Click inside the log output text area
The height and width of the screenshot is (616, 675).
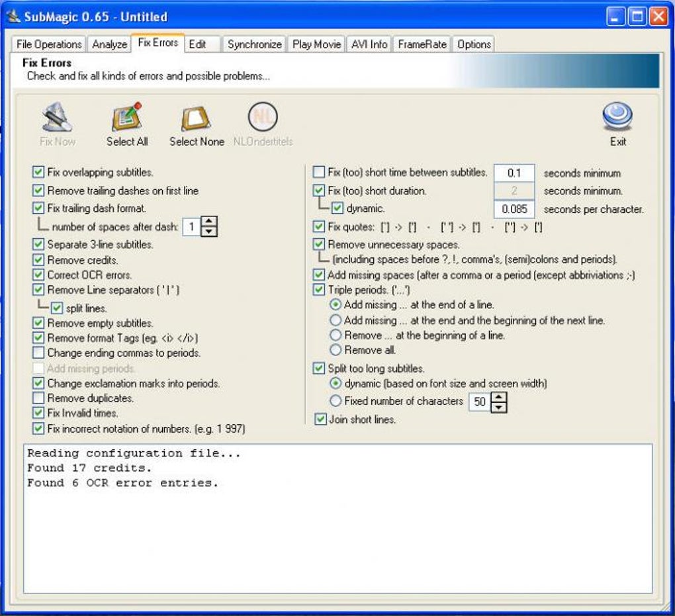338,519
